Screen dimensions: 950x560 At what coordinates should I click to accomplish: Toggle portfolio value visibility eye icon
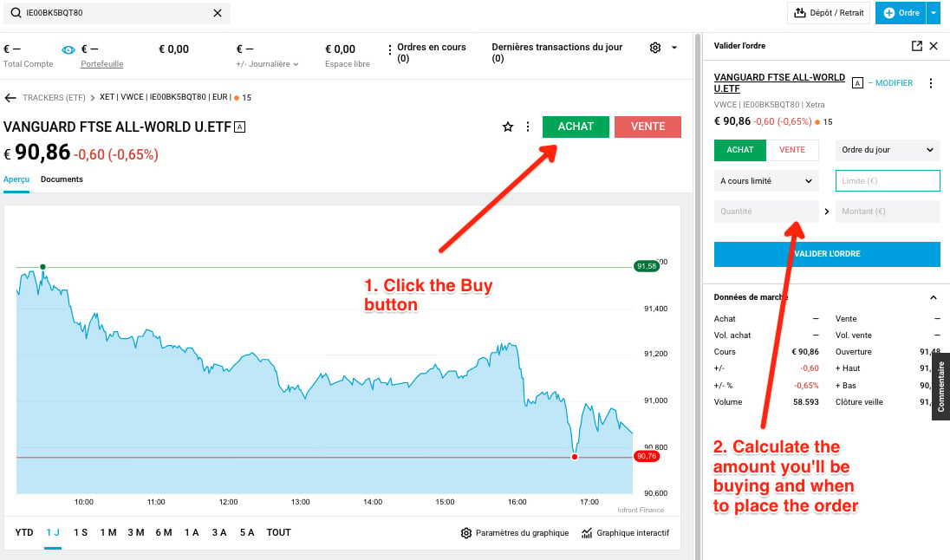coord(68,49)
